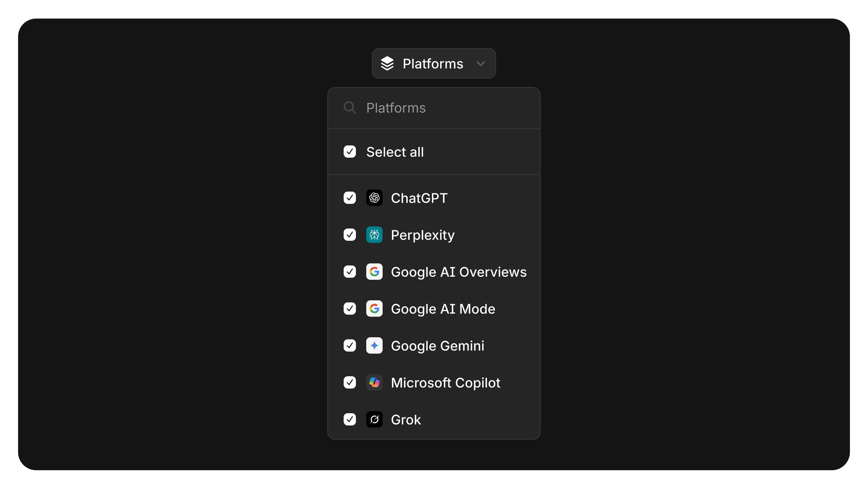Focus the Platforms search field
Image resolution: width=868 pixels, height=488 pixels.
tap(434, 108)
